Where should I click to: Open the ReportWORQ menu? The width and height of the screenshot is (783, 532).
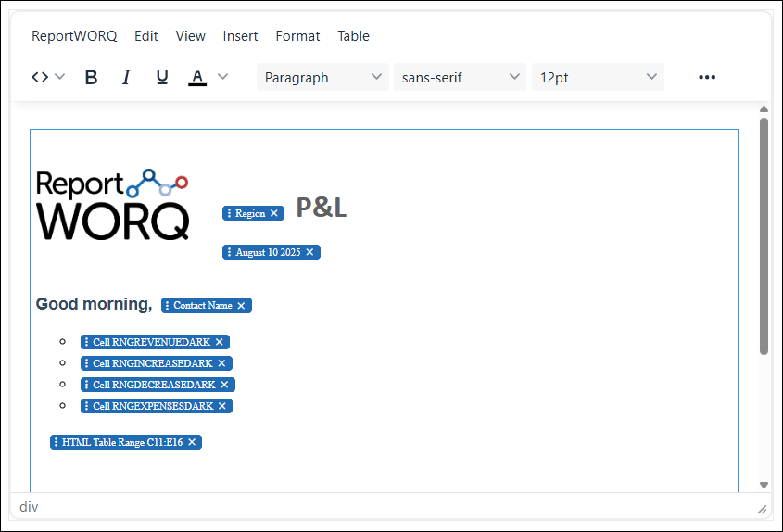point(74,36)
